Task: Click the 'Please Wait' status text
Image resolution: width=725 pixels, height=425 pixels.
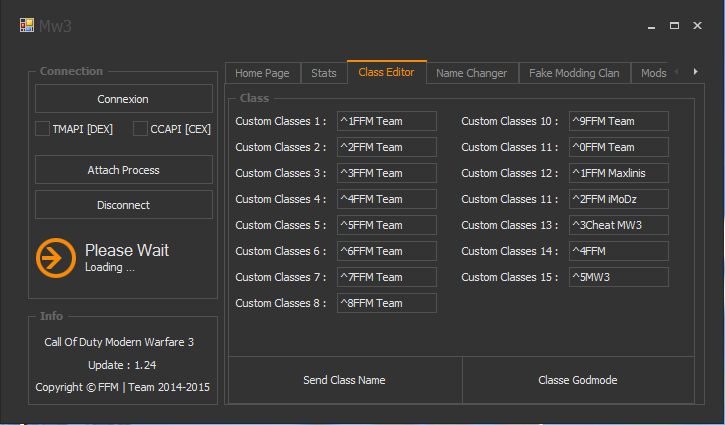Action: pyautogui.click(x=127, y=250)
